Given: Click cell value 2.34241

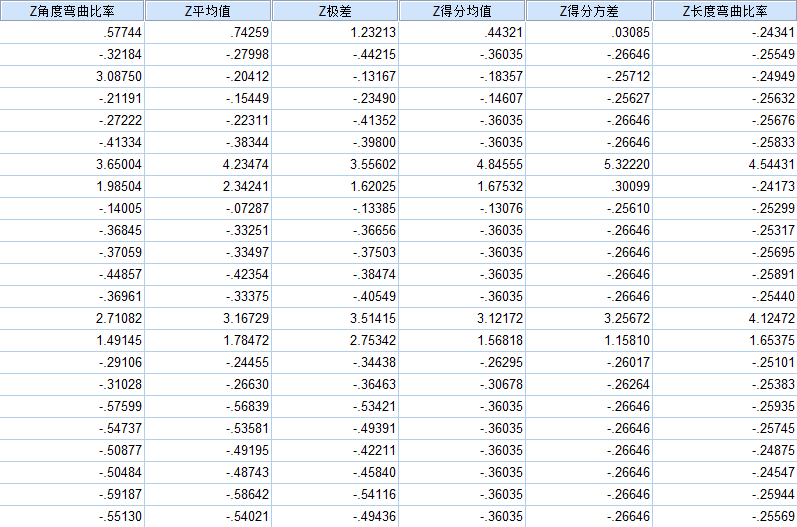Looking at the screenshot, I should [x=246, y=187].
